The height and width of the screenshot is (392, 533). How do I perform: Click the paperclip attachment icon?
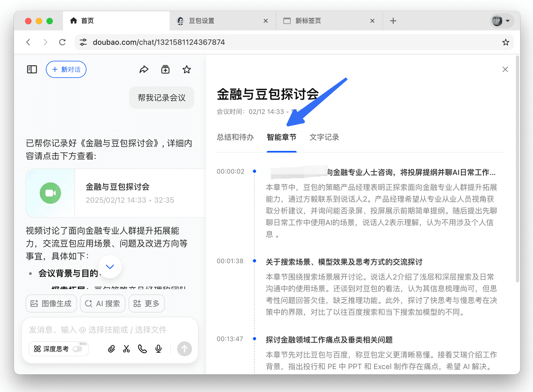[111, 349]
